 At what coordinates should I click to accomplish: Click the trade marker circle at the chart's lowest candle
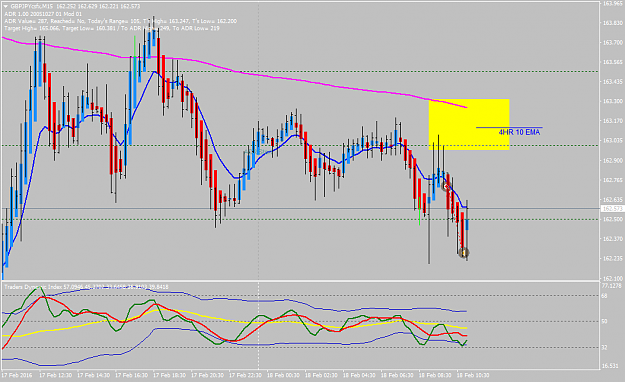463,252
